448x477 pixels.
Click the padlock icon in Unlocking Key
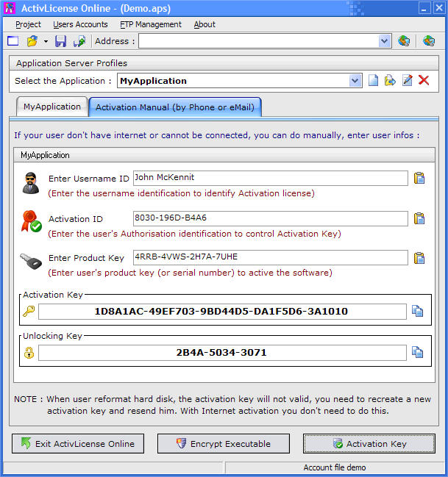click(x=29, y=353)
